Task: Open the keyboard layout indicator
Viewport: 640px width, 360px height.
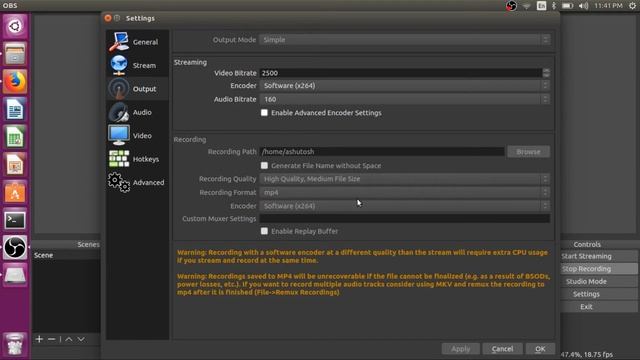Action: point(542,6)
